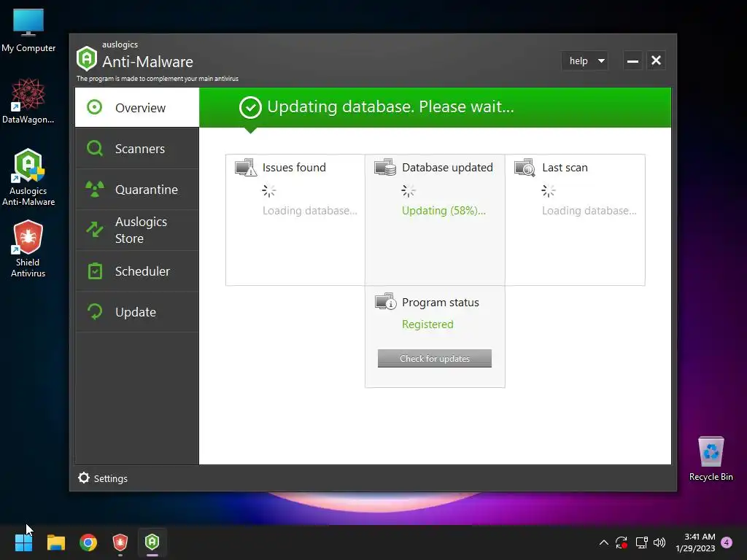Minimize the Anti-Malware window
The width and height of the screenshot is (747, 560).
click(x=632, y=61)
